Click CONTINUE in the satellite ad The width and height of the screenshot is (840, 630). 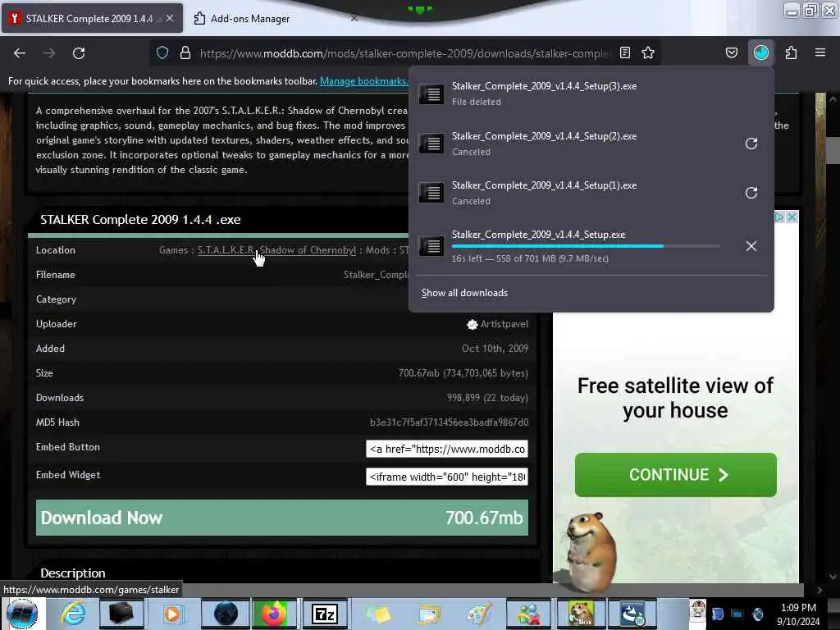pyautogui.click(x=676, y=475)
